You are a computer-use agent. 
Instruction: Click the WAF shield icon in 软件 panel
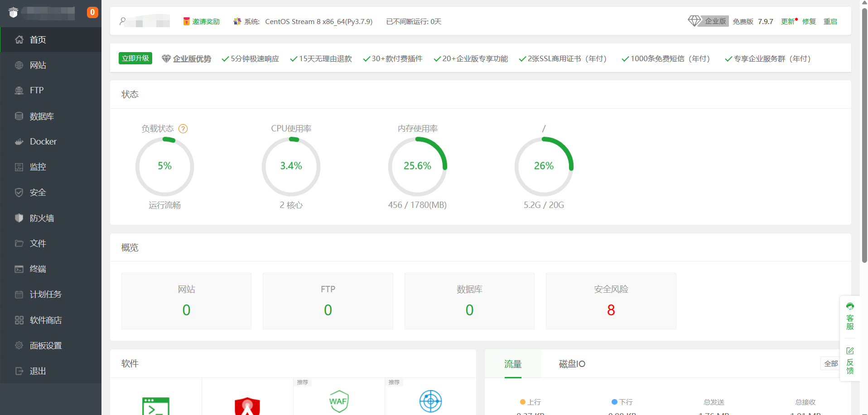click(x=339, y=401)
